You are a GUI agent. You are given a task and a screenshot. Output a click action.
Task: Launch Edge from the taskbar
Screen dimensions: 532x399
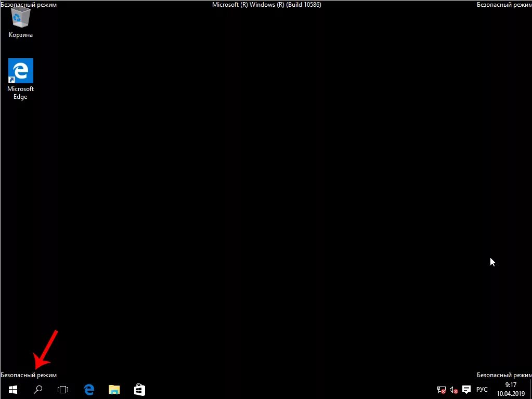(x=89, y=390)
